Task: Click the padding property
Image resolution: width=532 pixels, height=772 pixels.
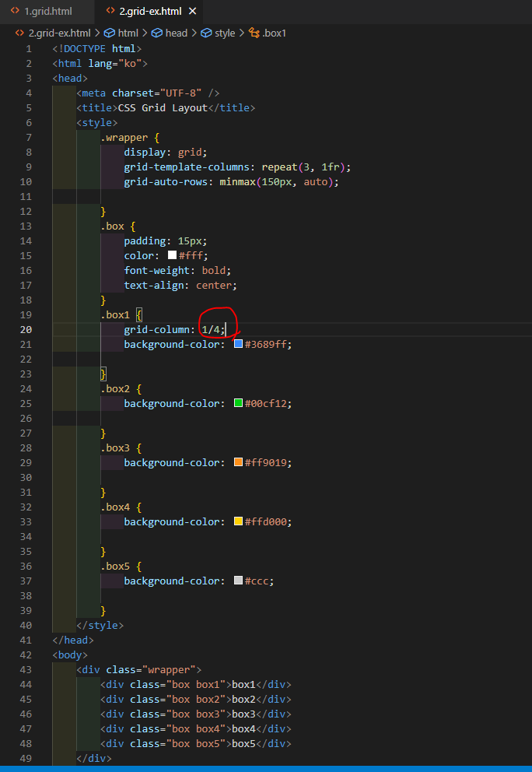Action: click(145, 240)
